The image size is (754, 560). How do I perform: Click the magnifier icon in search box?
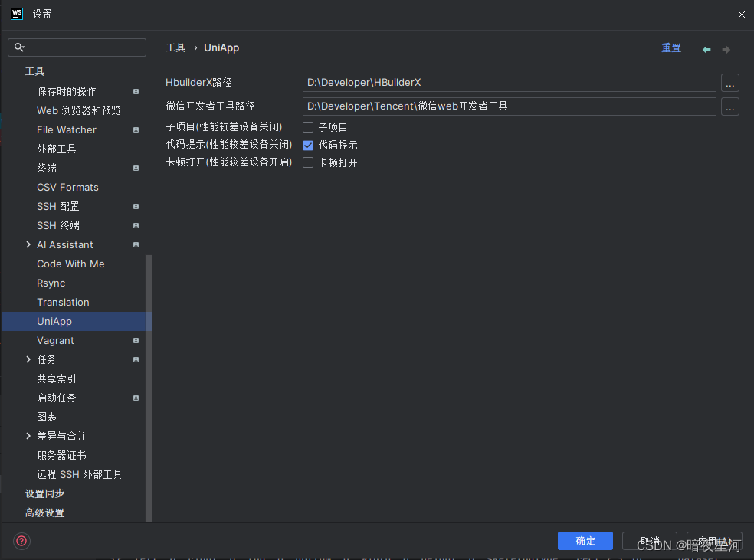pos(17,47)
